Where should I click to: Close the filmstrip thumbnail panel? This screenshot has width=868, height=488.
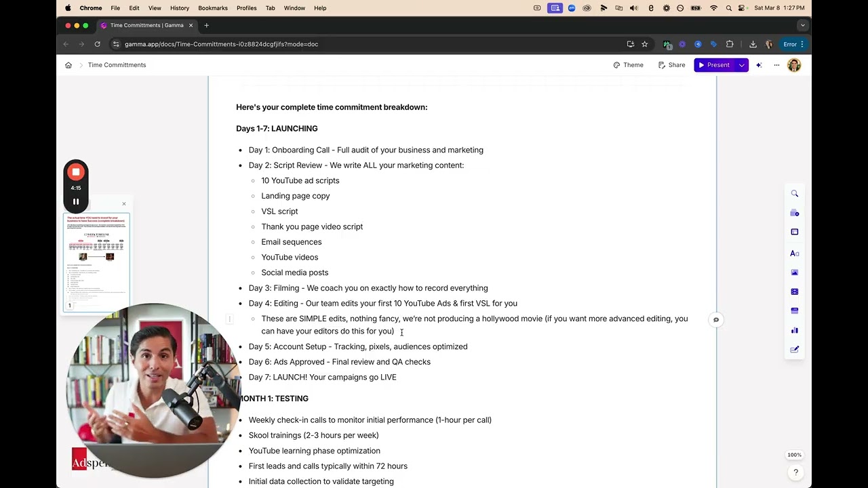pos(124,204)
